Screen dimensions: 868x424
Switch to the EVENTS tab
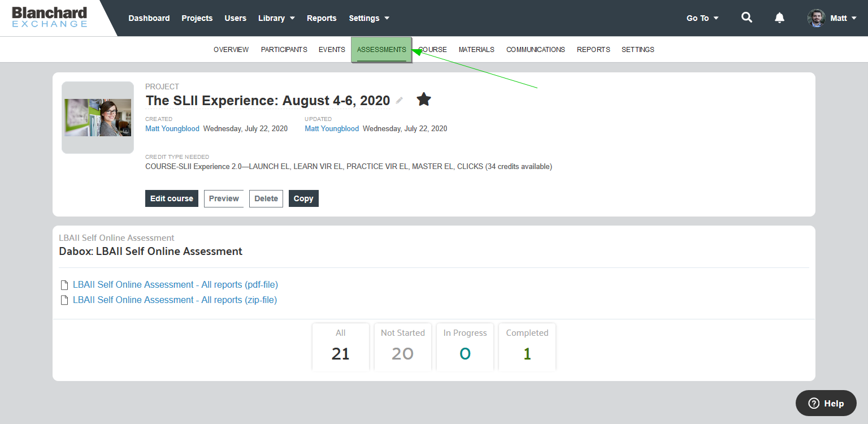point(332,50)
